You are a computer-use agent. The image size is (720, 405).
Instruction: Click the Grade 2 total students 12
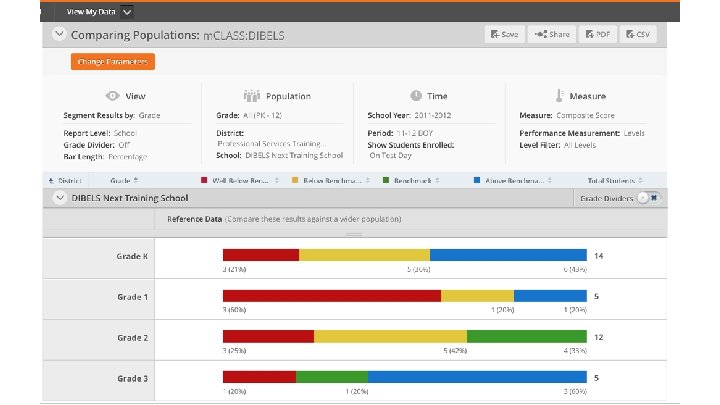click(x=598, y=338)
